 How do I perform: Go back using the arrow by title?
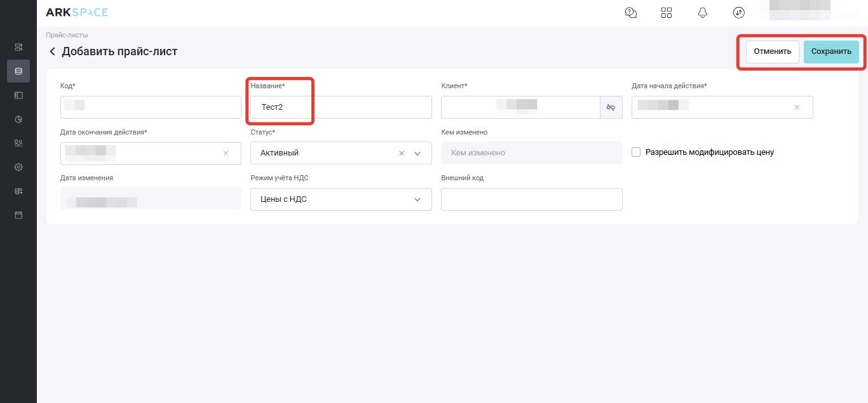(x=52, y=51)
